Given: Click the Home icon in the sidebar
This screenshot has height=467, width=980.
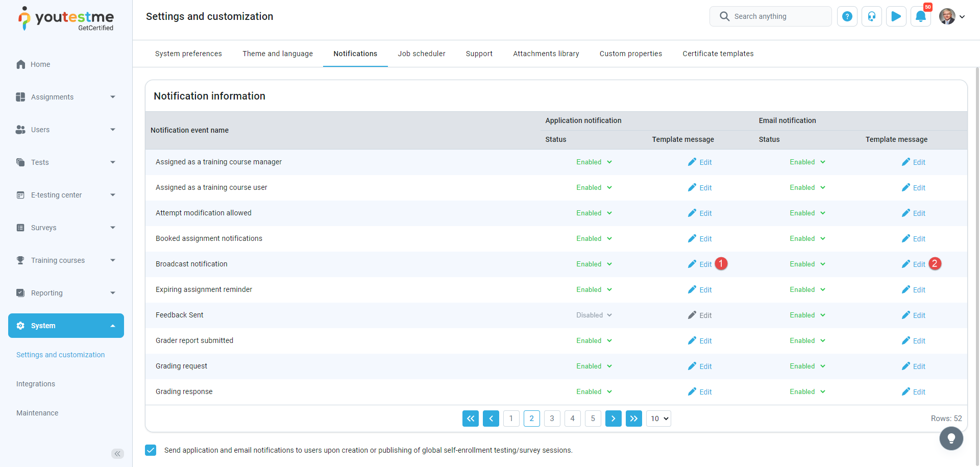Looking at the screenshot, I should 21,64.
